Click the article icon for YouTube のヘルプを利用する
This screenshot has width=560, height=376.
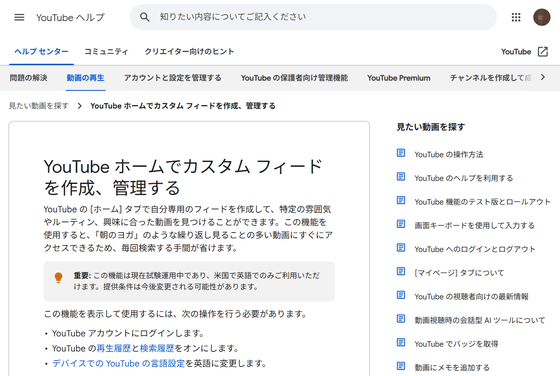401,177
